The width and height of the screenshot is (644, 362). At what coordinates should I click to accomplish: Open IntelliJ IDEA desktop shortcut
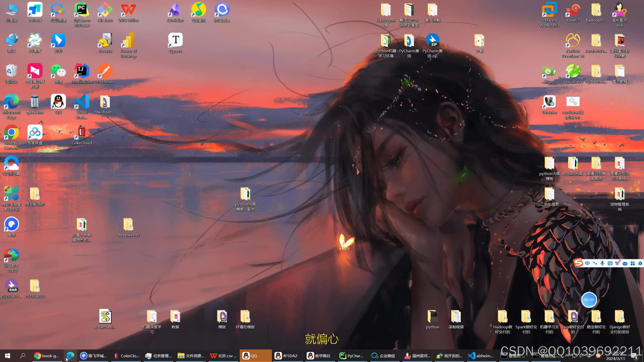(82, 73)
